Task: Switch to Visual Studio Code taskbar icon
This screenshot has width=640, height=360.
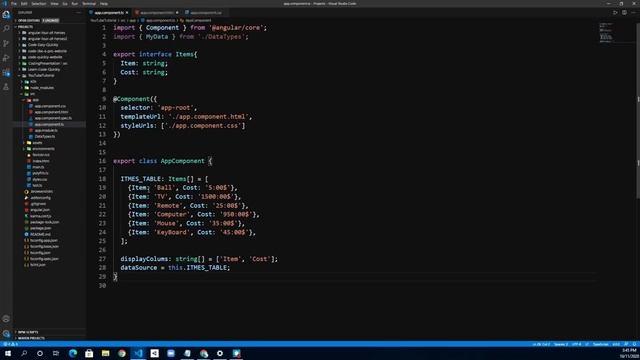Action: 138,353
